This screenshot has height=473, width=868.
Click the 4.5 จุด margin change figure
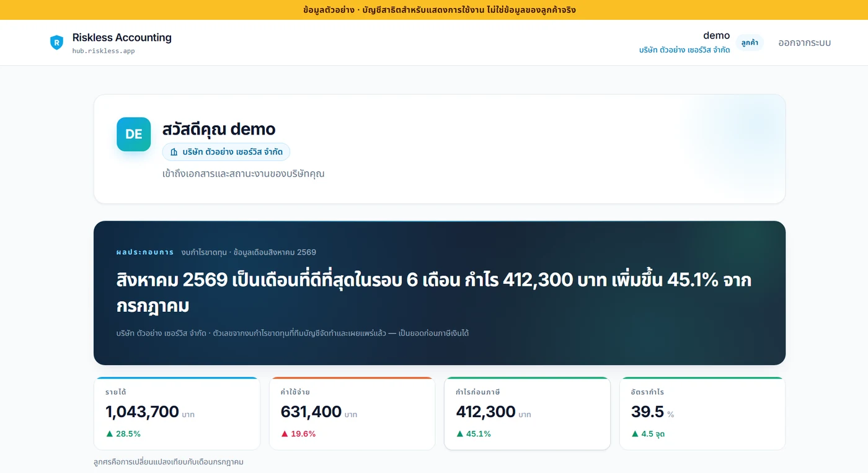[x=653, y=434]
